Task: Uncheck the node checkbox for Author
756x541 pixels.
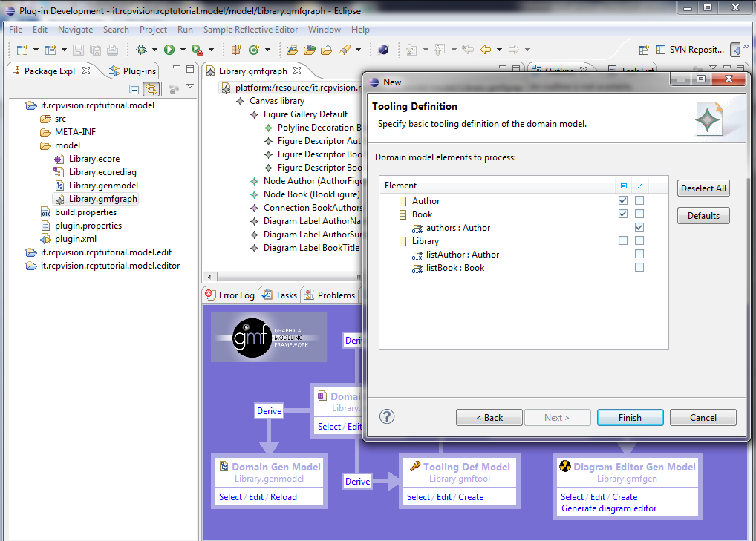Action: [x=623, y=201]
